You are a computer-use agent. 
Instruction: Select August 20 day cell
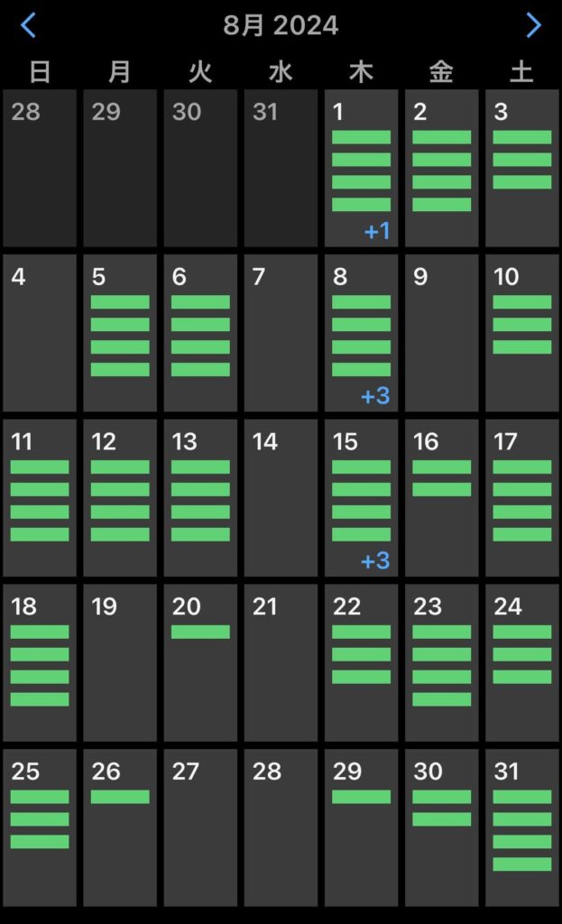[x=200, y=663]
